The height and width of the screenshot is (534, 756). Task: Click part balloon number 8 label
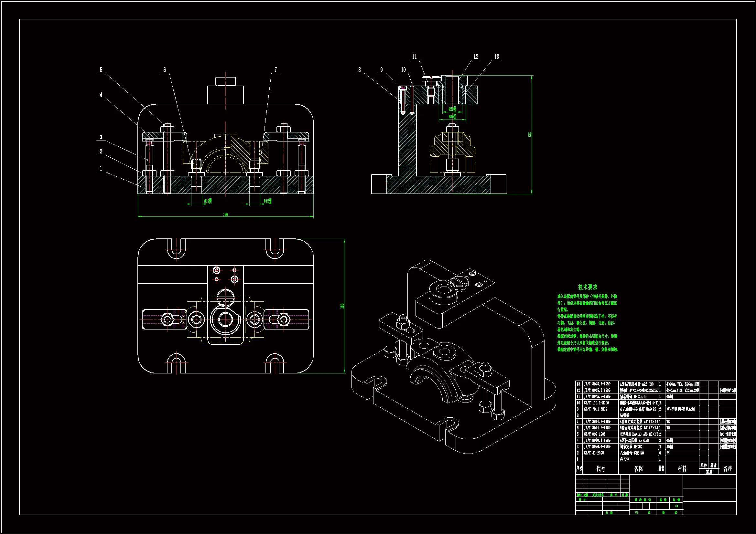point(360,70)
